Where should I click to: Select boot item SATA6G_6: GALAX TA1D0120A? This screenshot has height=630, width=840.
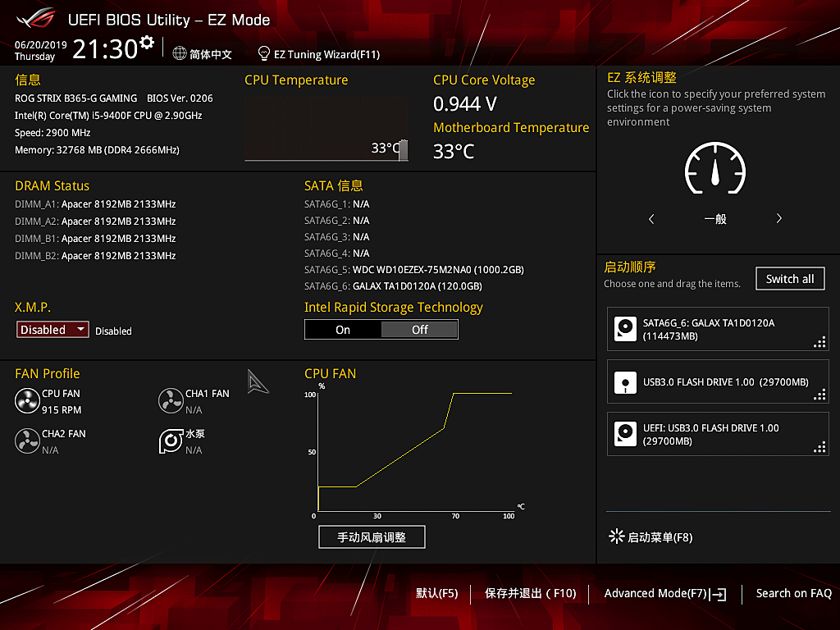pos(718,329)
